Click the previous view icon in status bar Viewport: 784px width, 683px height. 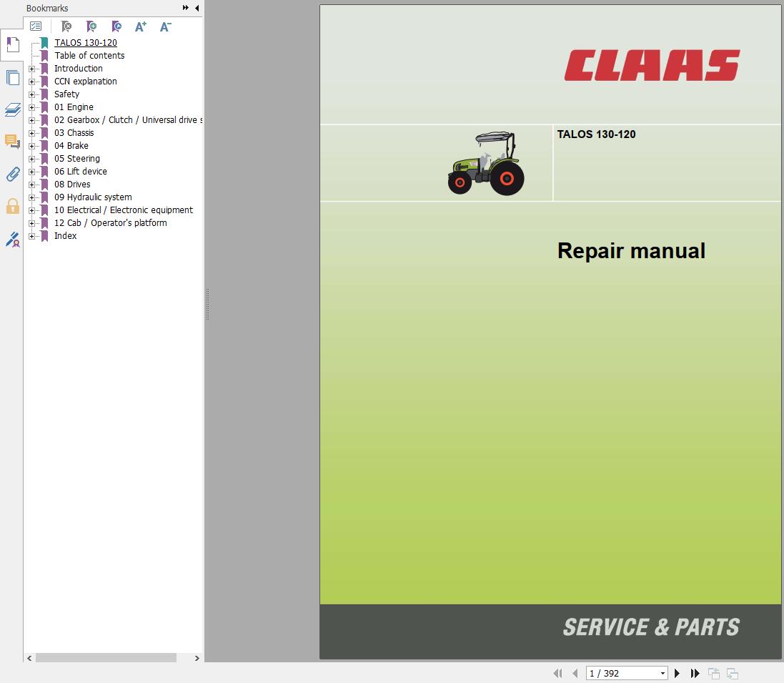tap(713, 674)
